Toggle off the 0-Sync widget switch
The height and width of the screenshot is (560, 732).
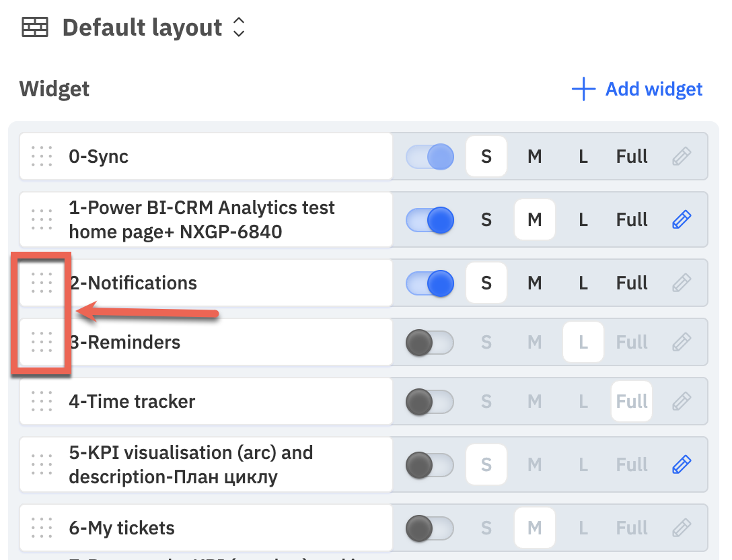tap(430, 156)
